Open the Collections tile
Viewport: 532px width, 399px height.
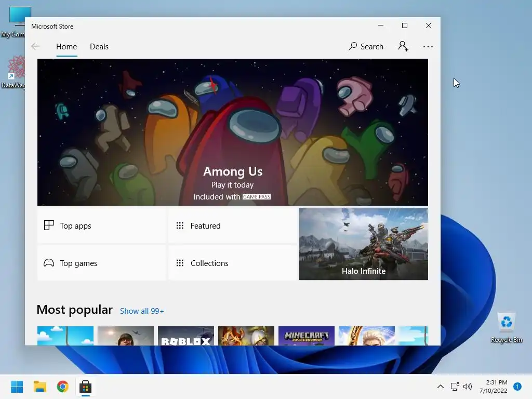233,263
